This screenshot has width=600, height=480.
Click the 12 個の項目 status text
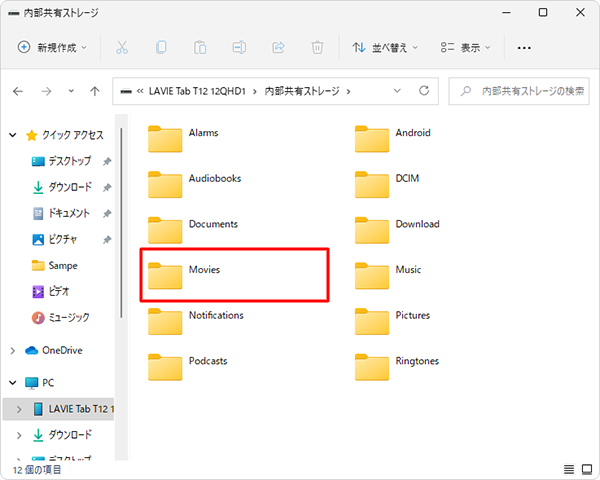pyautogui.click(x=37, y=470)
